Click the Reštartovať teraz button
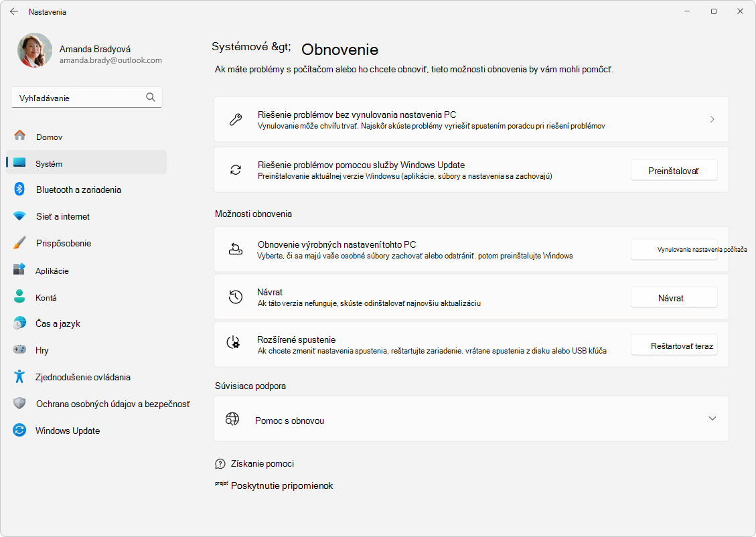Screen dimensions: 756x537 coord(674,346)
